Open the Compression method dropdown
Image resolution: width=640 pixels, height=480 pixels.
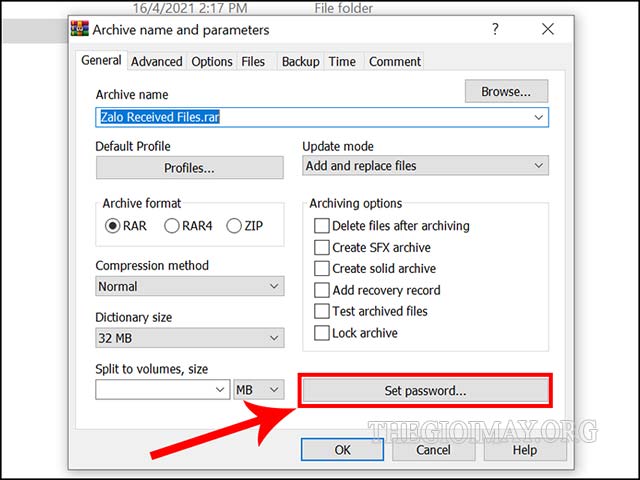[190, 286]
